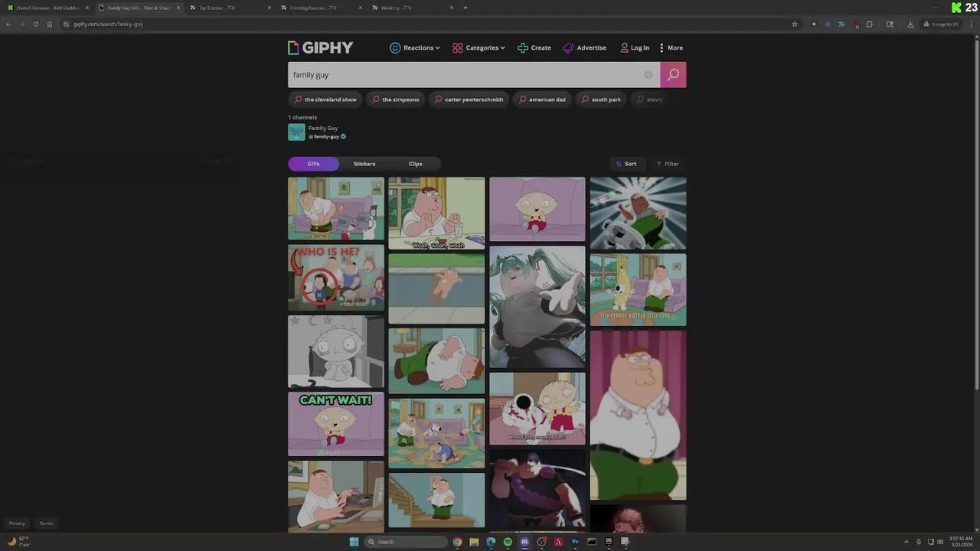
Task: Open the Windows Start menu
Action: [354, 542]
